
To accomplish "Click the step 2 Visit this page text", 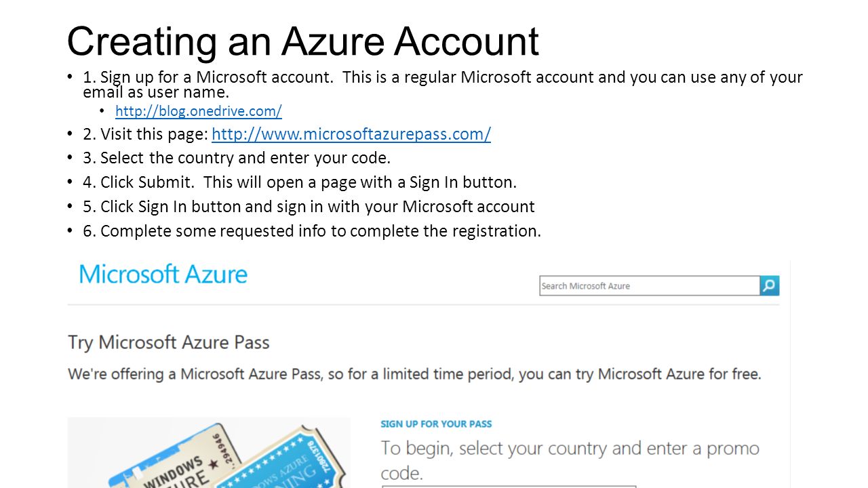I will 145,134.
